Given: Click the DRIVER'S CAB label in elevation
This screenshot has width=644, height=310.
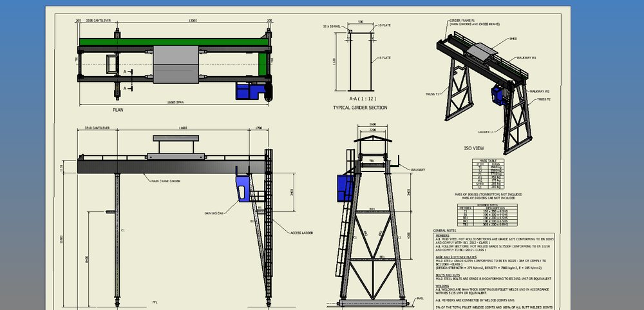Looking at the screenshot, I should pyautogui.click(x=213, y=212).
